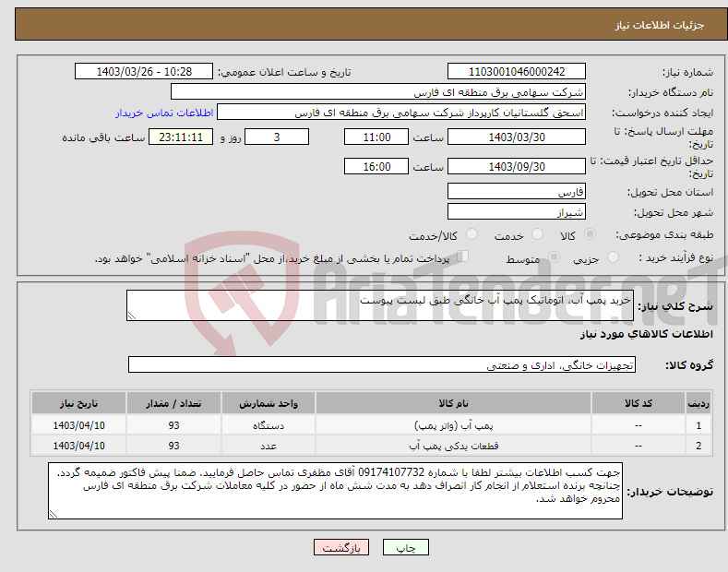Click the واحد شمارش column header
The image size is (728, 572).
269,403
